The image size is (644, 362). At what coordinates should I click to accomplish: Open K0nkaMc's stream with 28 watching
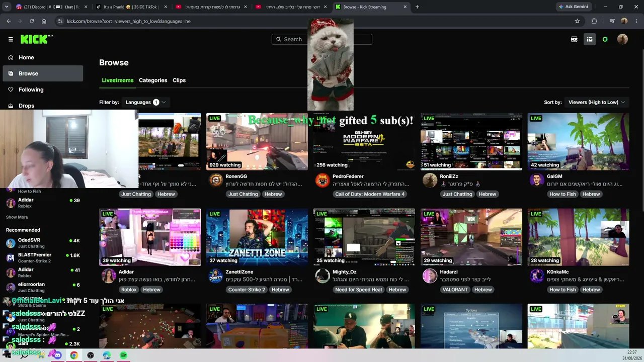[579, 237]
